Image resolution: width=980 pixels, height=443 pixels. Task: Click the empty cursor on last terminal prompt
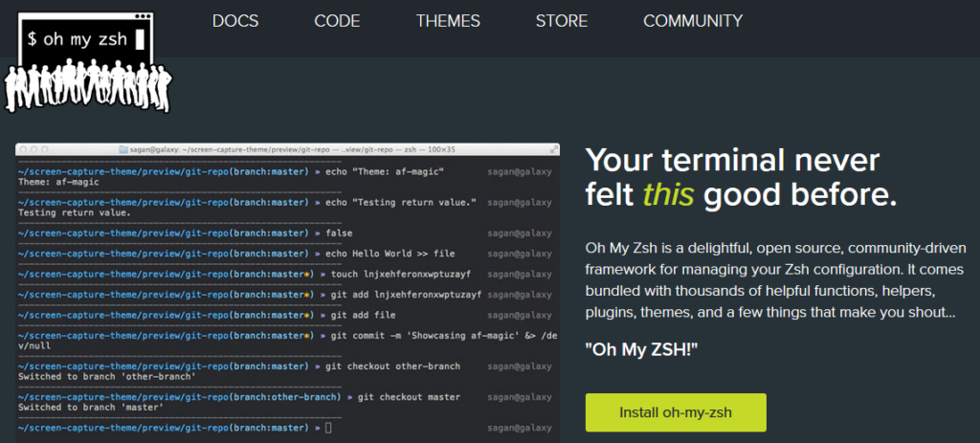(328, 426)
